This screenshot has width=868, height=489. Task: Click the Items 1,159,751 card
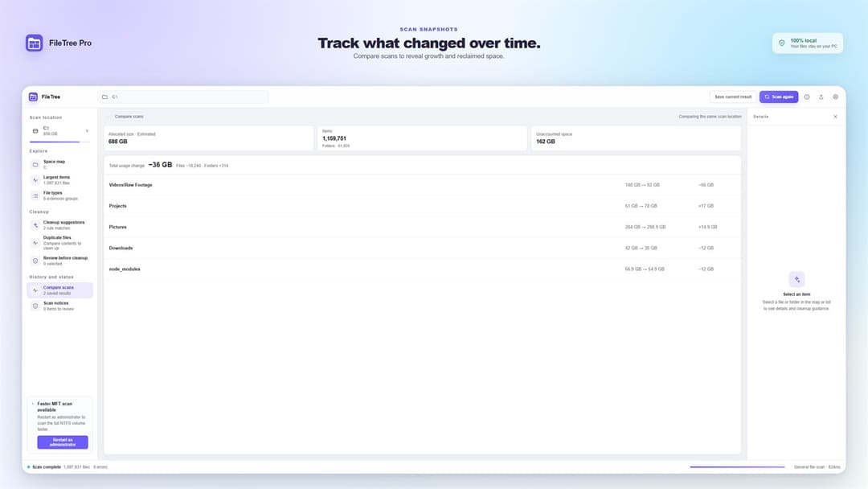coord(423,138)
